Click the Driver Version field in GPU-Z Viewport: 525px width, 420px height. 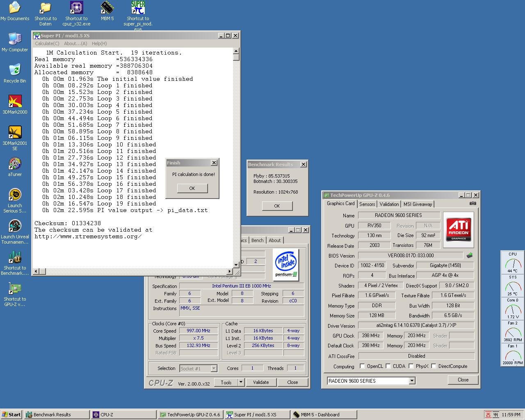click(416, 325)
